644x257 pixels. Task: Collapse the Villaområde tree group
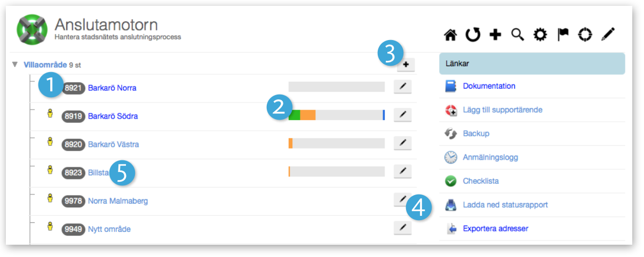[14, 65]
